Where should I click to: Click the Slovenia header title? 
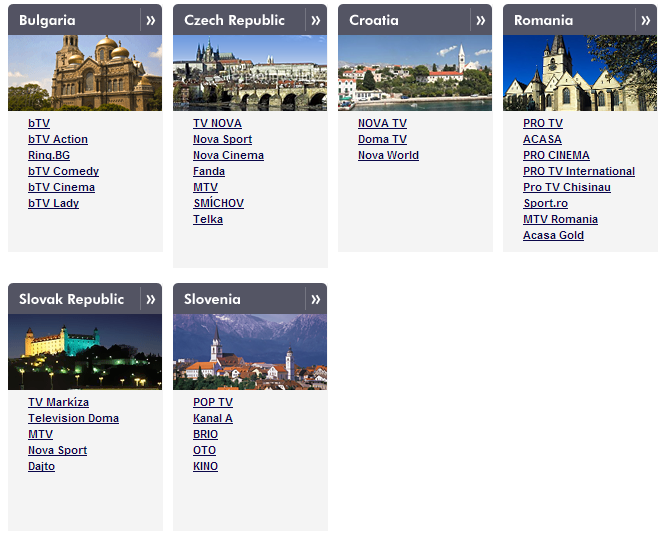(212, 299)
